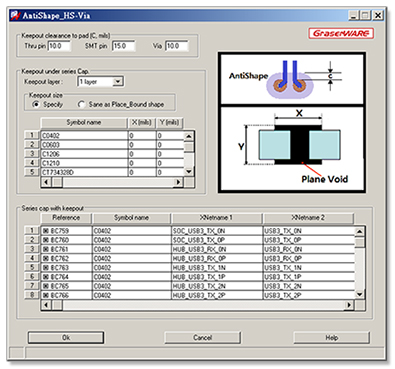The width and height of the screenshot is (395, 369).
Task: Click the XNetname 2 column header
Action: tap(308, 218)
